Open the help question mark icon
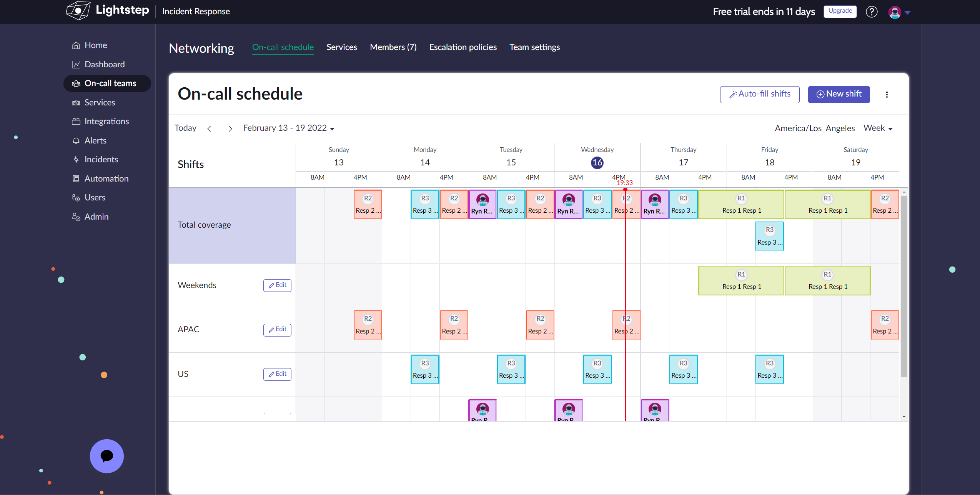Viewport: 980px width, 495px height. tap(871, 12)
